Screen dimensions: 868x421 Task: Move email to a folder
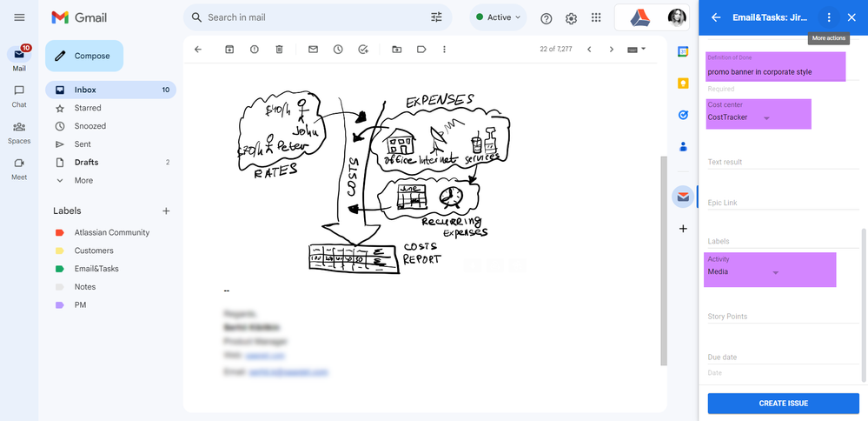[x=397, y=50]
